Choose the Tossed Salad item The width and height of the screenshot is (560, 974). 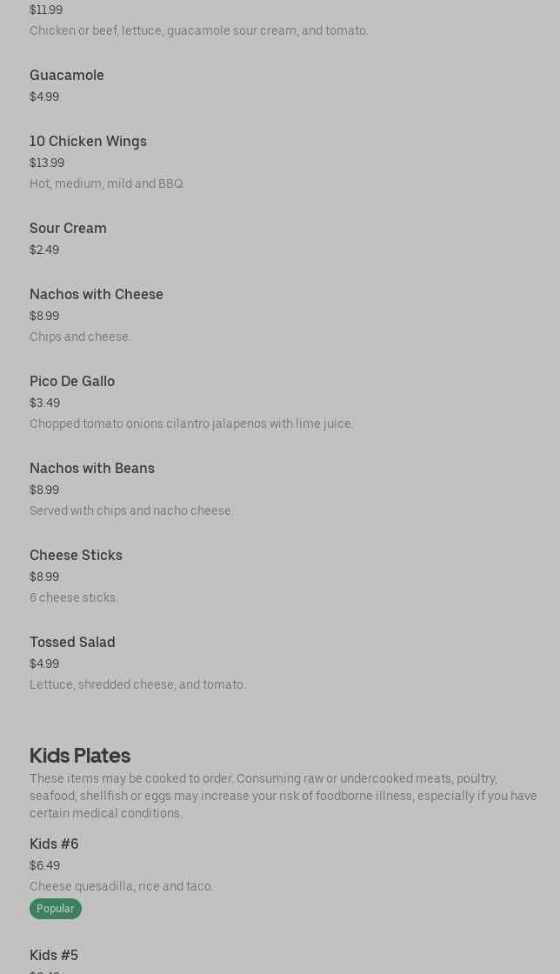coord(72,643)
